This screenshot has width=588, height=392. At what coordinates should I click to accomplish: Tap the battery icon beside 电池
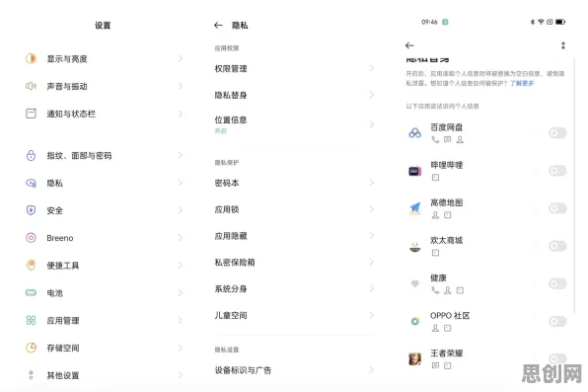tap(32, 292)
